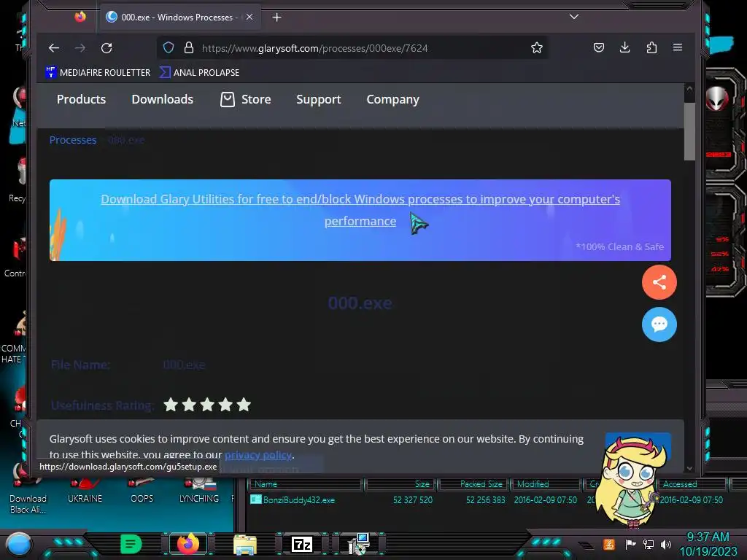Click the scrollbar down arrow
This screenshot has width=747, height=560.
pyautogui.click(x=689, y=469)
